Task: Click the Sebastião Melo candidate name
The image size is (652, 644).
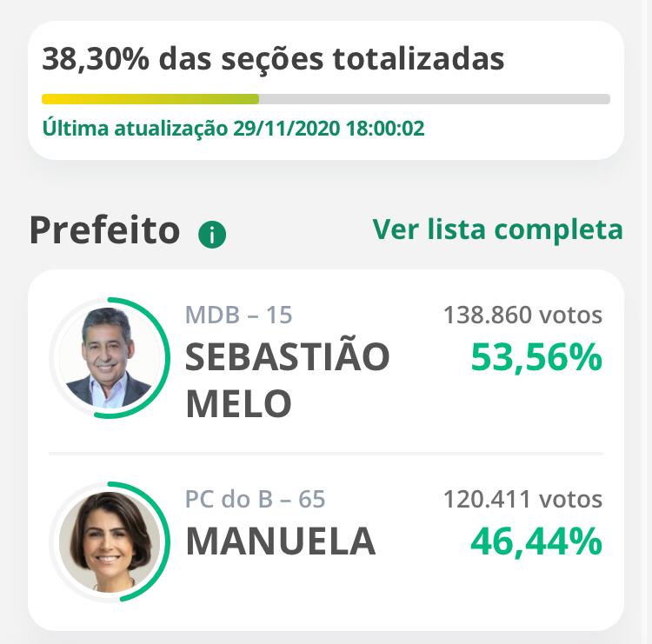Action: (x=288, y=380)
